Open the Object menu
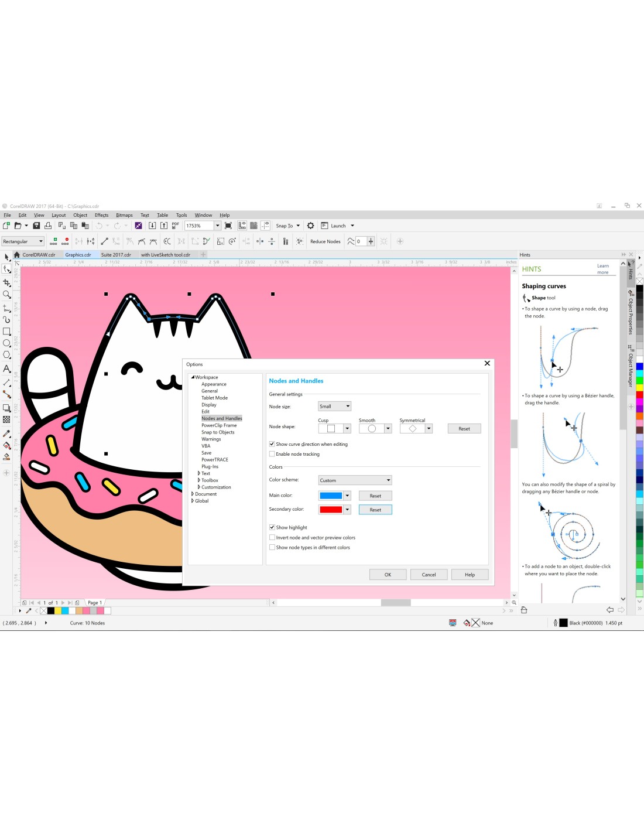The image size is (644, 833). [80, 215]
